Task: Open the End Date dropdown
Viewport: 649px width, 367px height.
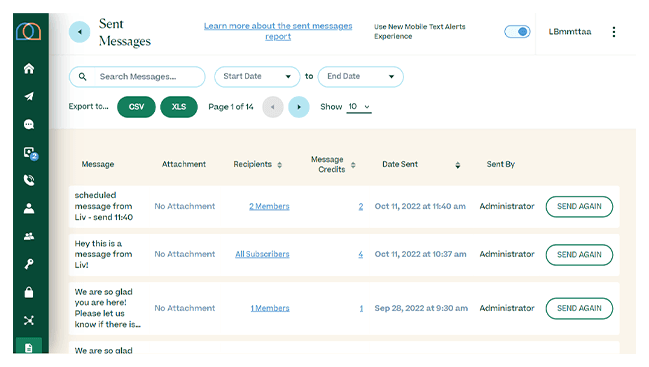Action: 361,77
